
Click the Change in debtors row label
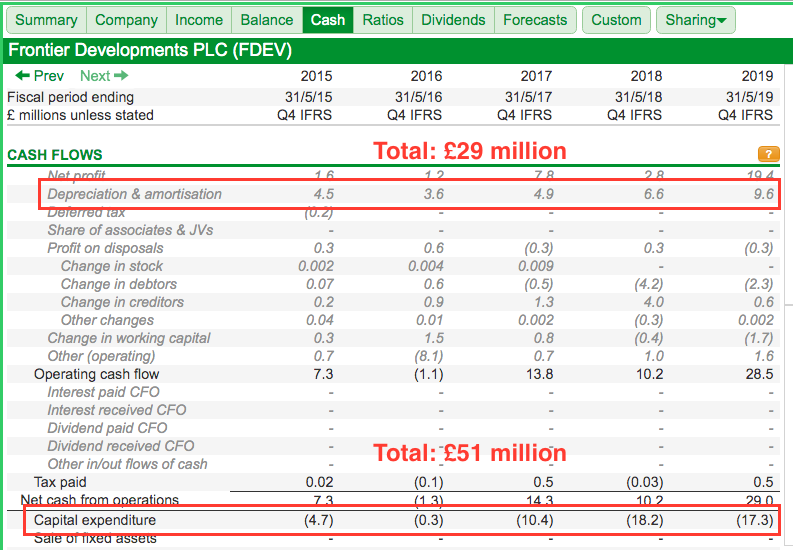119,284
